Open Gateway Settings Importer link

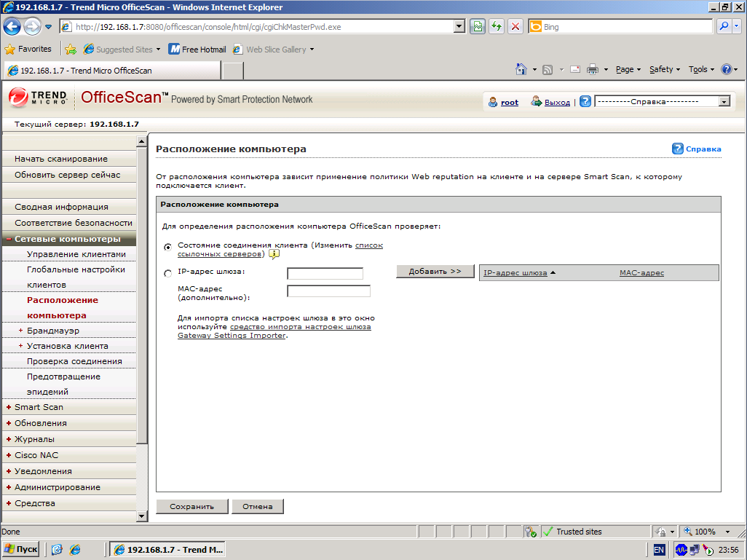(x=274, y=331)
